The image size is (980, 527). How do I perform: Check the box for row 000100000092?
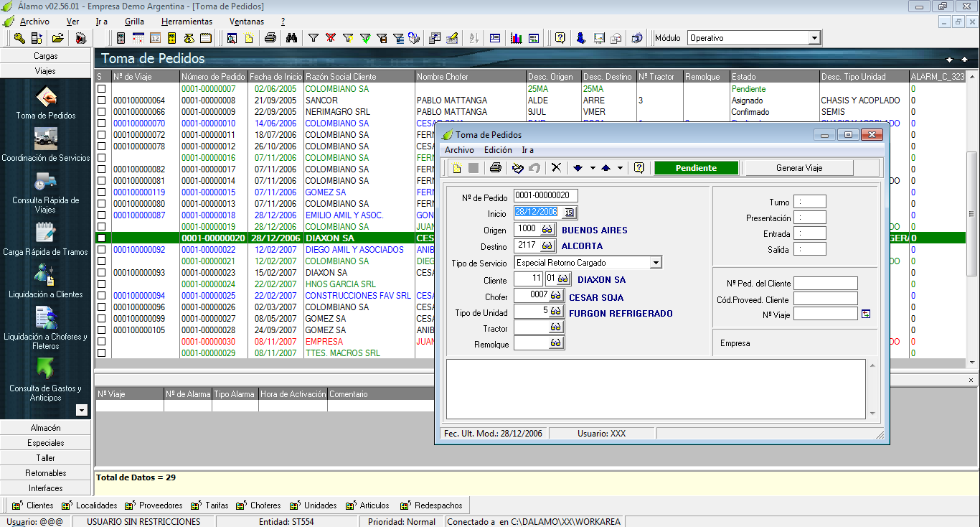[x=101, y=250]
